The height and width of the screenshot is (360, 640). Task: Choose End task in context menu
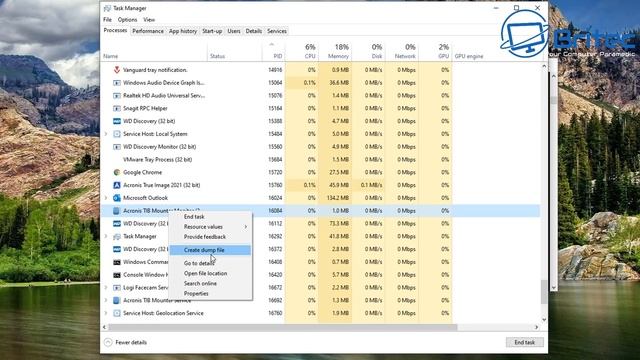(x=211, y=217)
